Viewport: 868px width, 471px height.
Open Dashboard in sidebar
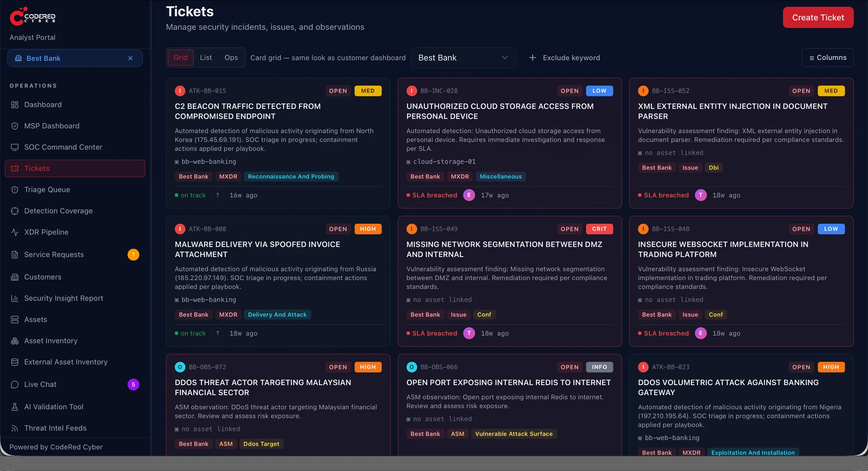[x=75, y=105]
